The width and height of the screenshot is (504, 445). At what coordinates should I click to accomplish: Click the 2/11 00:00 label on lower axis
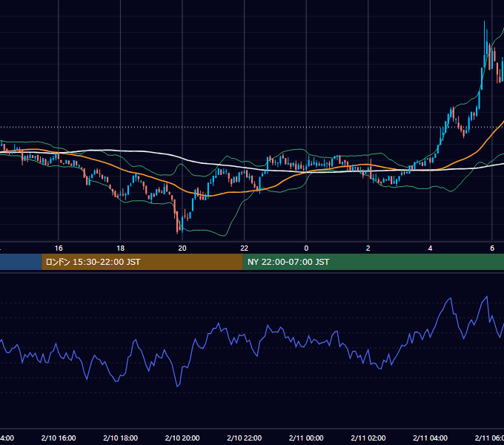click(306, 438)
